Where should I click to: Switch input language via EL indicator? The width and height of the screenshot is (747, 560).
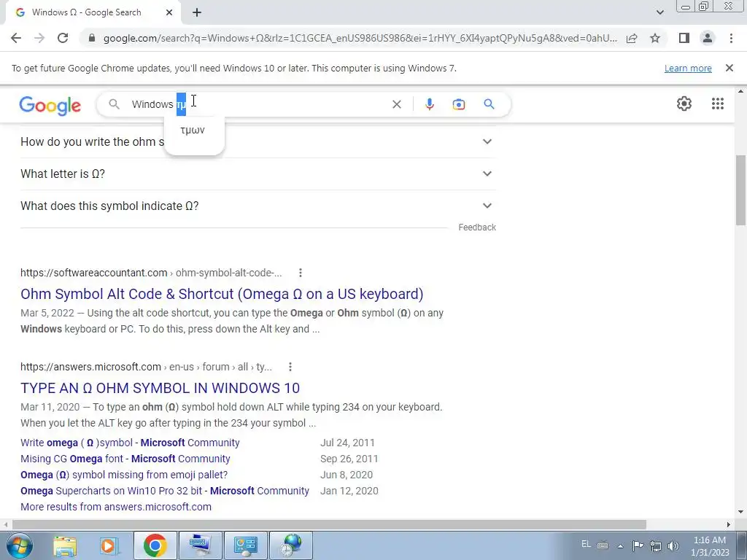tap(586, 544)
